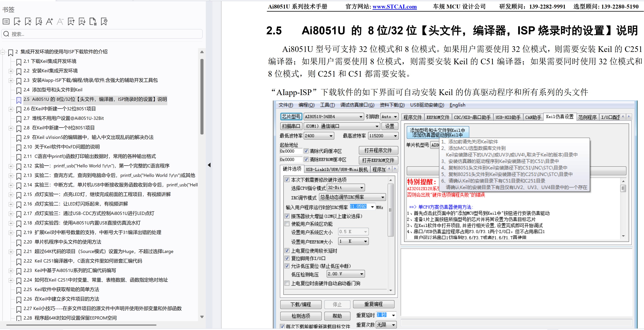Click the 检测选项 button

[301, 316]
